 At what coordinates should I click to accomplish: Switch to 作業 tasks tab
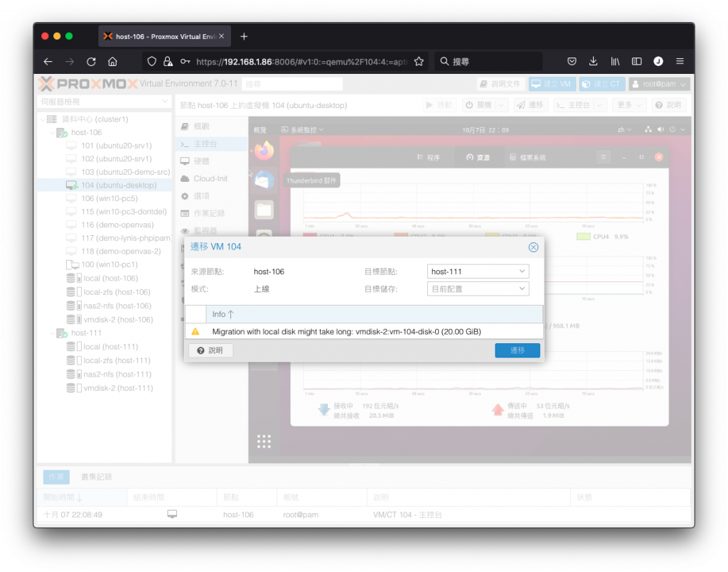[56, 477]
